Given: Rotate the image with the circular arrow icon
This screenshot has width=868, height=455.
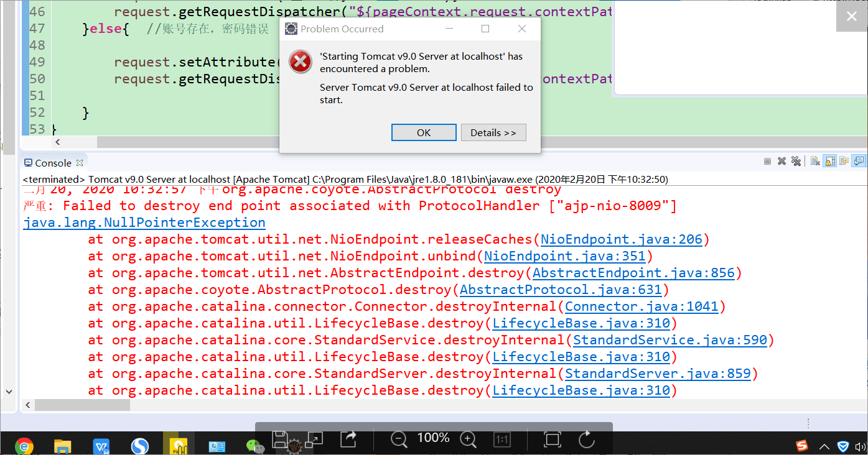Looking at the screenshot, I should [587, 439].
